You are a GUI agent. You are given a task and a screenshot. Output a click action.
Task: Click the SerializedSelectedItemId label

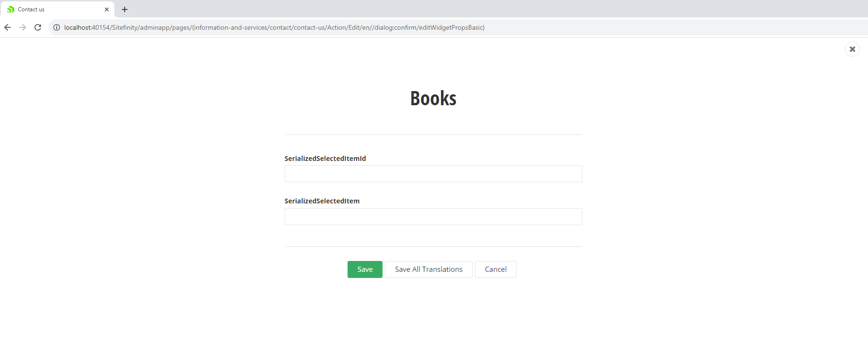[325, 159]
